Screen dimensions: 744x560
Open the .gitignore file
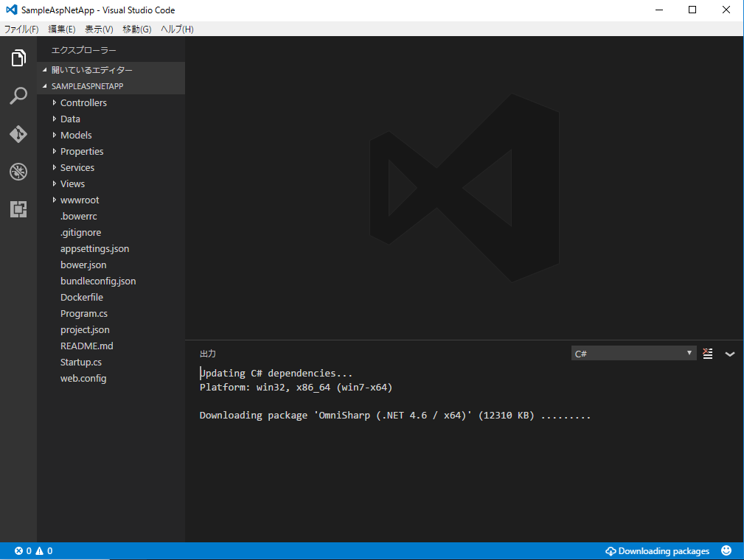click(x=80, y=232)
